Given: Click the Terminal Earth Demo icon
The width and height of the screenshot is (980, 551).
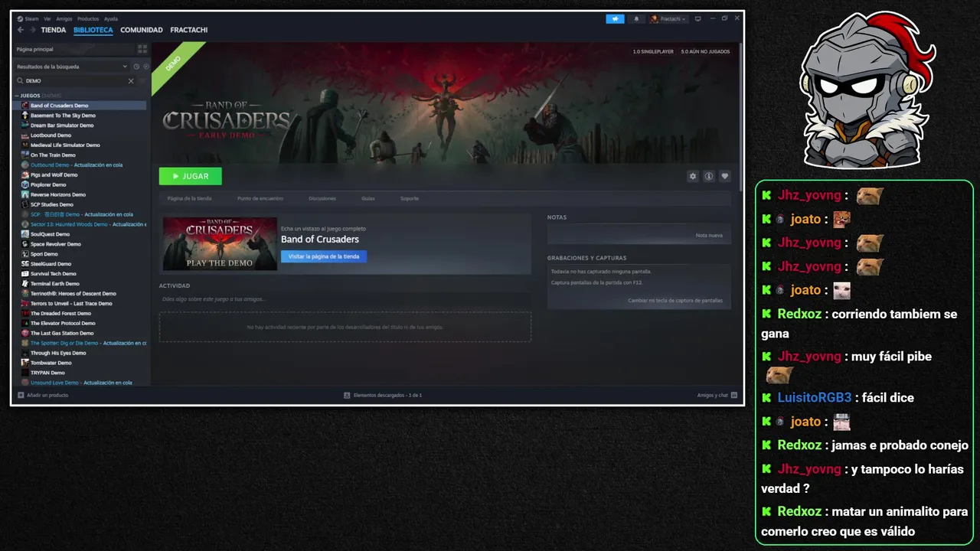Looking at the screenshot, I should pyautogui.click(x=25, y=284).
